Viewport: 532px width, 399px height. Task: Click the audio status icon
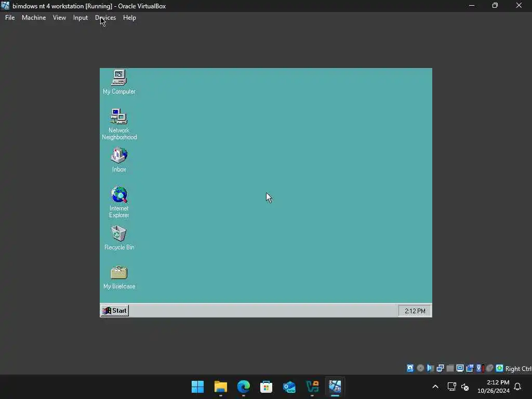[430, 368]
